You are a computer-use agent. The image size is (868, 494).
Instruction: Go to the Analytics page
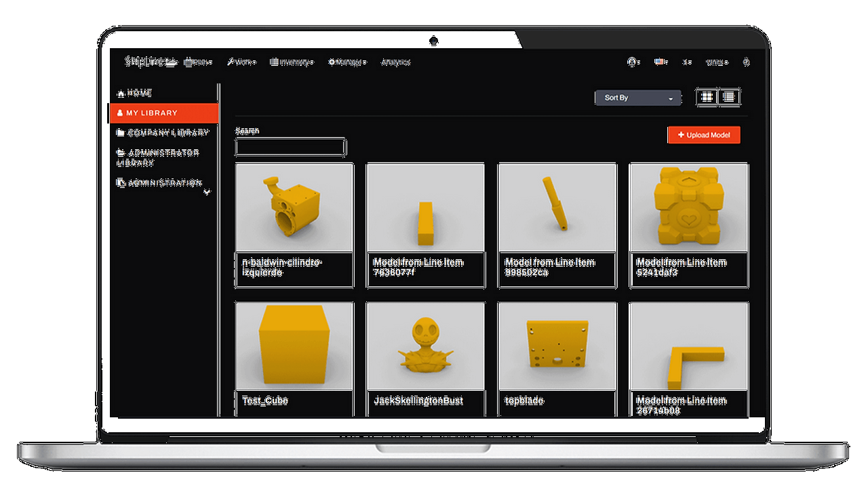coord(395,62)
